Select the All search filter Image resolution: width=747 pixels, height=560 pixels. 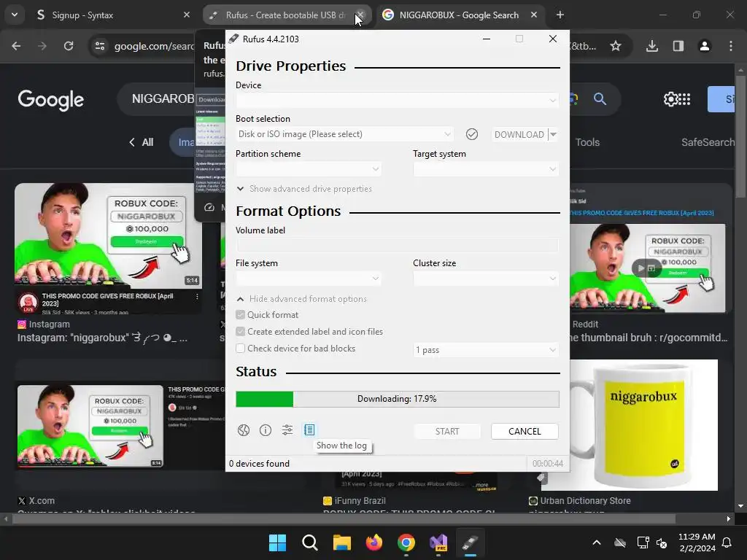(147, 142)
